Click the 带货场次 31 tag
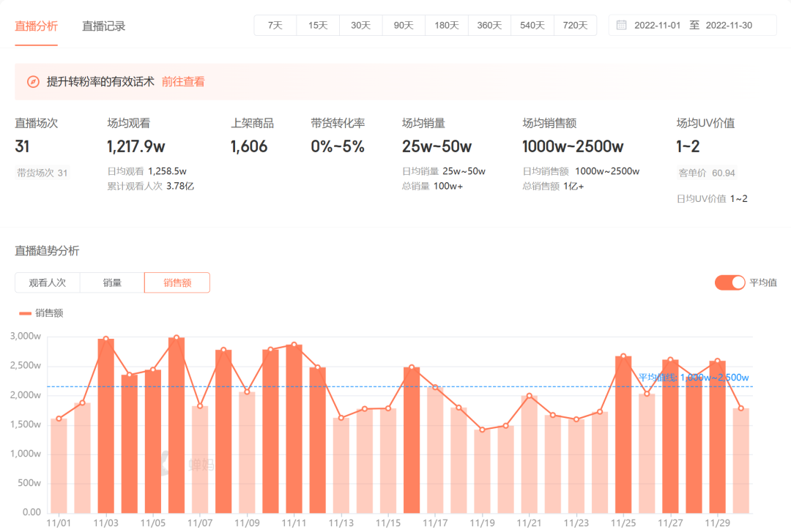 click(42, 173)
